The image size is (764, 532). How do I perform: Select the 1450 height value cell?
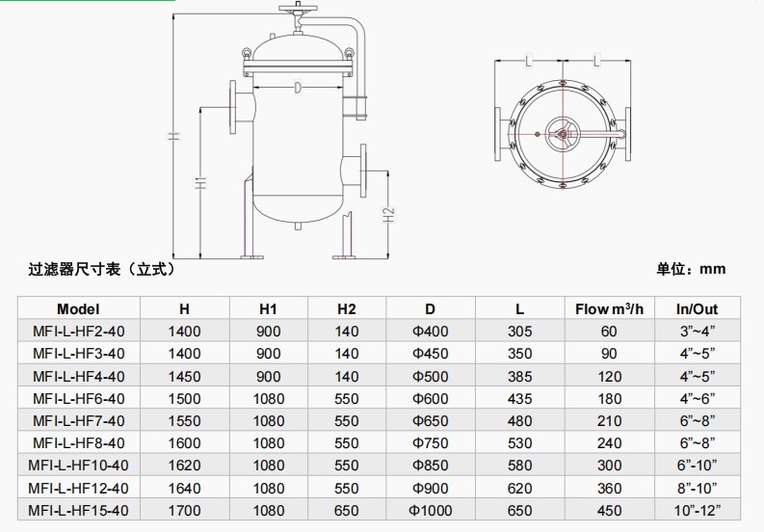(x=184, y=376)
